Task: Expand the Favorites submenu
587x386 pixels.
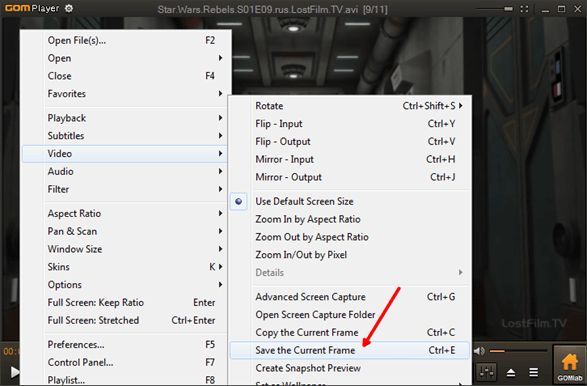Action: point(125,94)
